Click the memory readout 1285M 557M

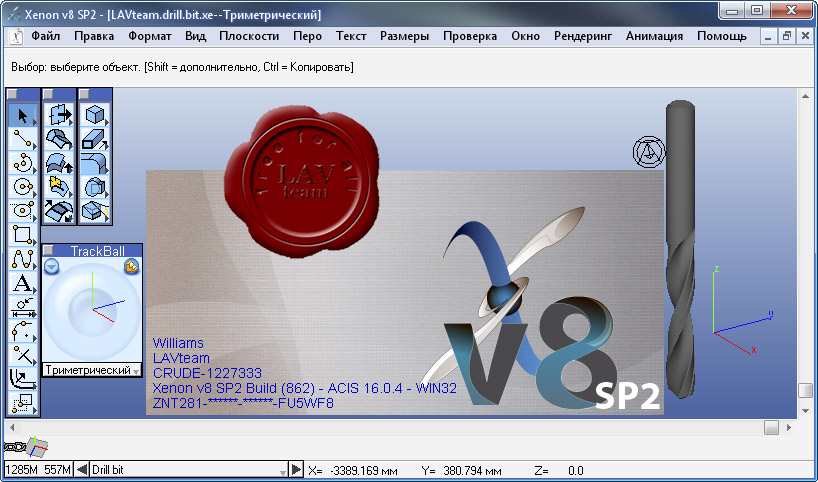pyautogui.click(x=39, y=469)
